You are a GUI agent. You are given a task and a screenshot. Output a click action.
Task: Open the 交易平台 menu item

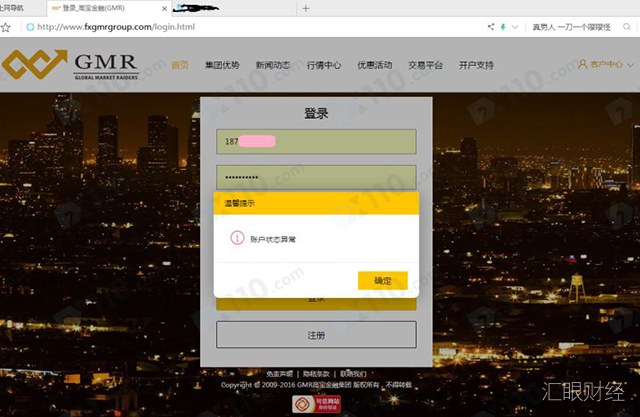tap(425, 65)
